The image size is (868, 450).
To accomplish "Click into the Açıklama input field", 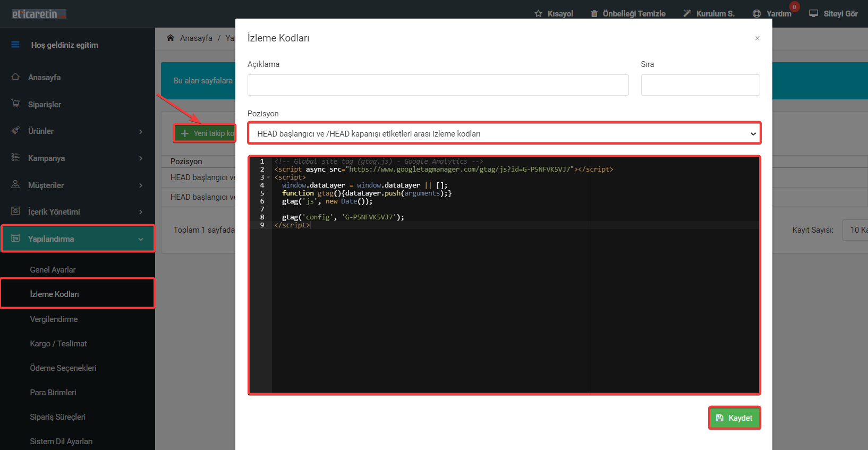I will 438,85.
